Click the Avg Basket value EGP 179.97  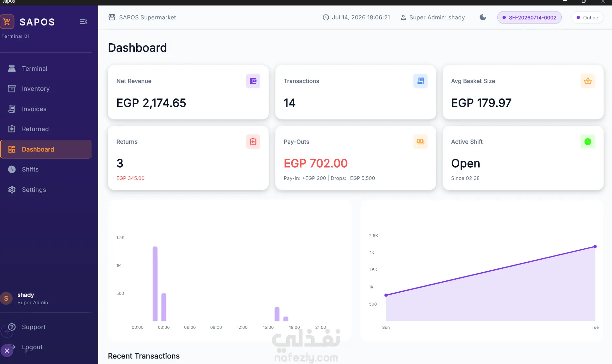click(481, 103)
